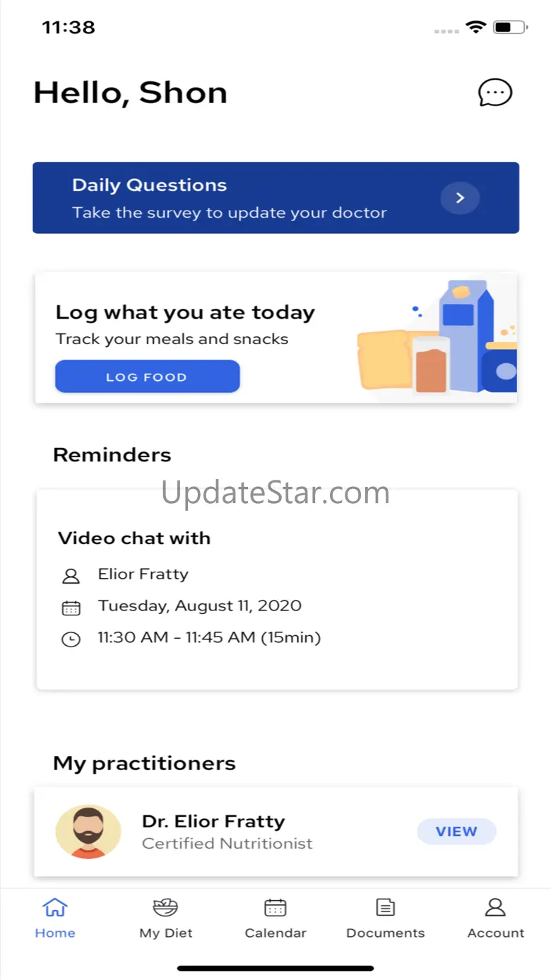Screen dimensions: 551x980
Task: Open the Documents tab
Action: click(x=386, y=919)
